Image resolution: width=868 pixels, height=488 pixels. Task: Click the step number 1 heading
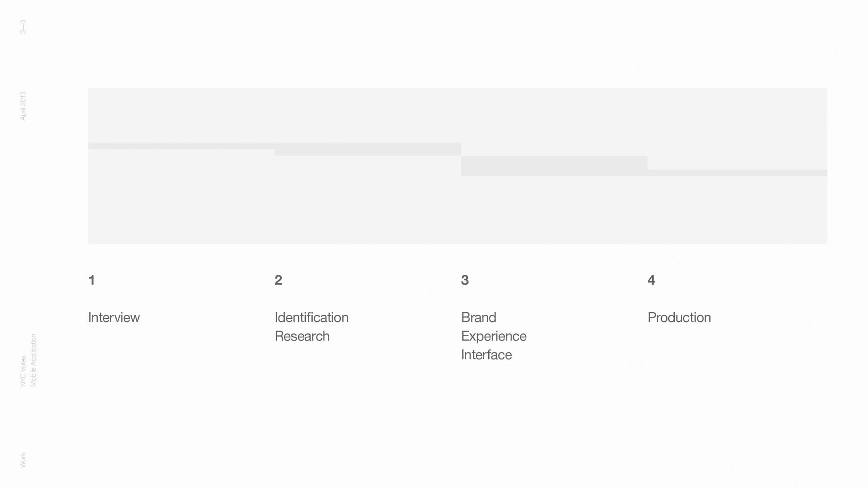tap(92, 280)
